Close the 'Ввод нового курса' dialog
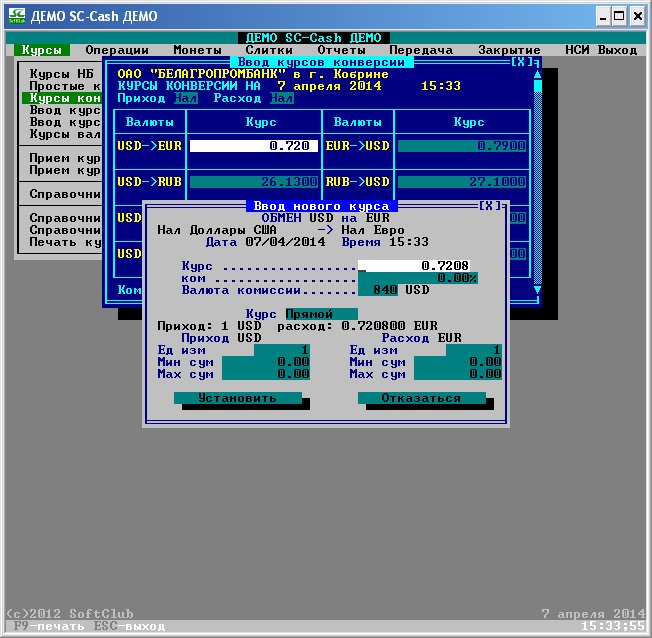 pyautogui.click(x=489, y=206)
